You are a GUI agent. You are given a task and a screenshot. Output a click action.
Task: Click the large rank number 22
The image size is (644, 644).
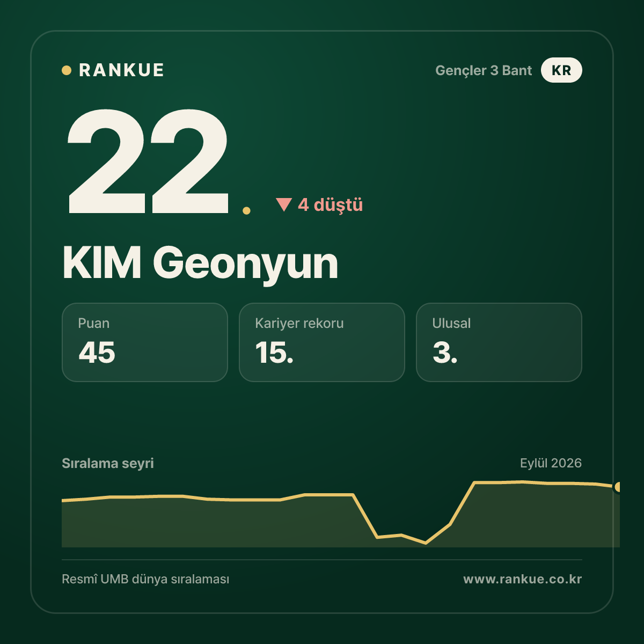click(x=148, y=161)
